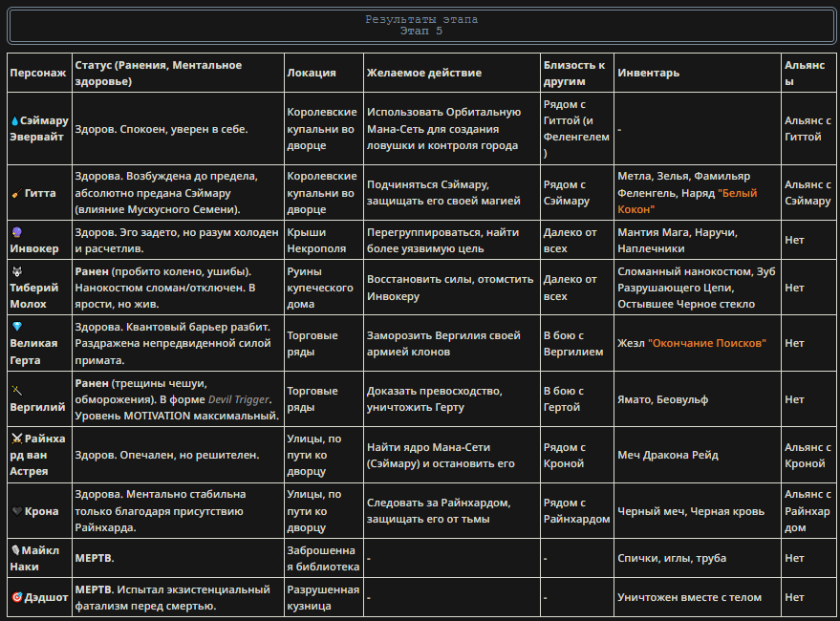This screenshot has height=621, width=840.
Task: Click the "Альянс с Кроной" cell
Action: (x=808, y=456)
